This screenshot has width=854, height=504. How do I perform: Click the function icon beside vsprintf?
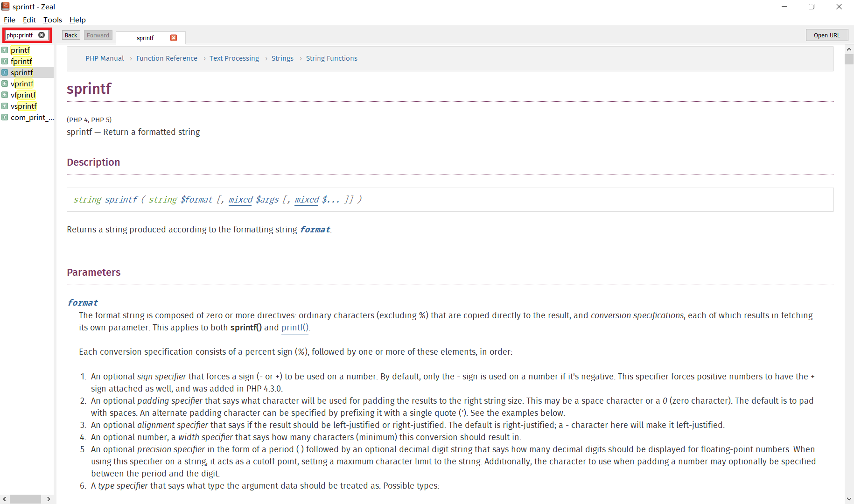pyautogui.click(x=5, y=106)
